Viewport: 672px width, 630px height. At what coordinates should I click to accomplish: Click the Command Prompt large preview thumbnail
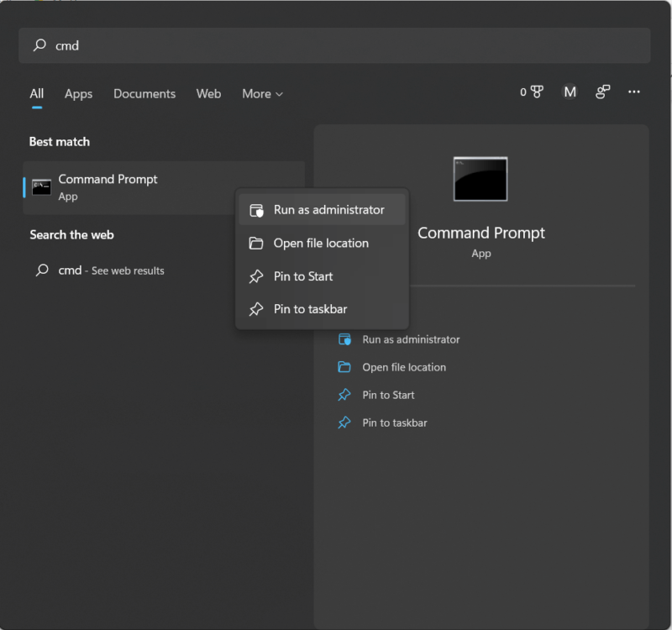point(480,178)
